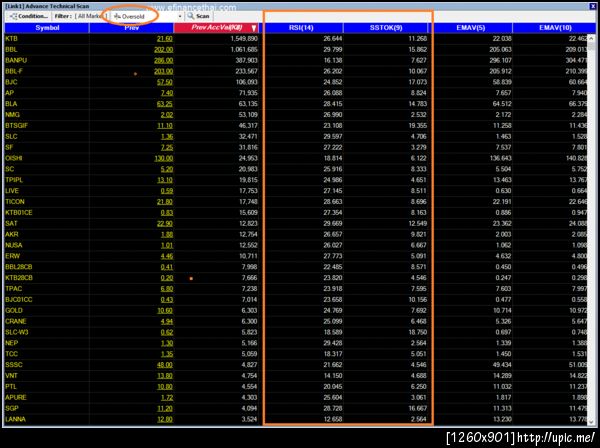Image resolution: width=600 pixels, height=448 pixels.
Task: Open the BBL previous price 202.00
Action: [x=163, y=49]
